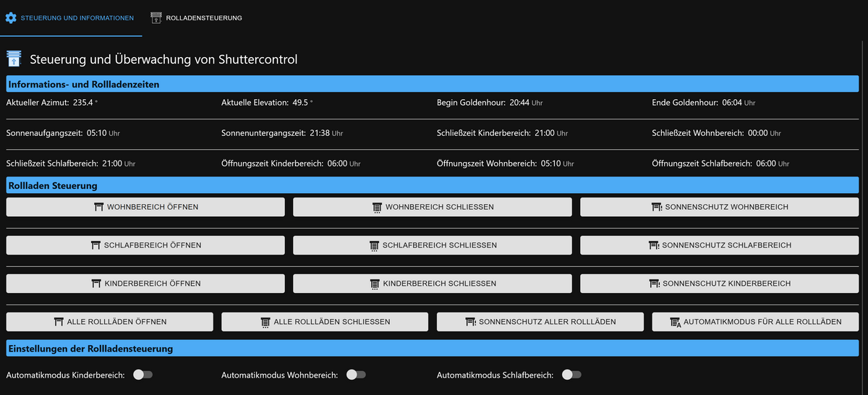Click the Automatikmodus Kinderbereich label

(66, 375)
